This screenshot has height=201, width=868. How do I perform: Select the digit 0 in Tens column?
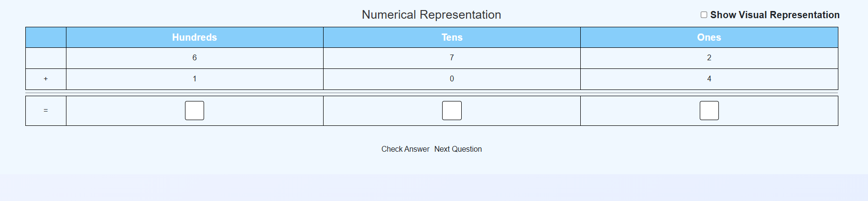(452, 78)
